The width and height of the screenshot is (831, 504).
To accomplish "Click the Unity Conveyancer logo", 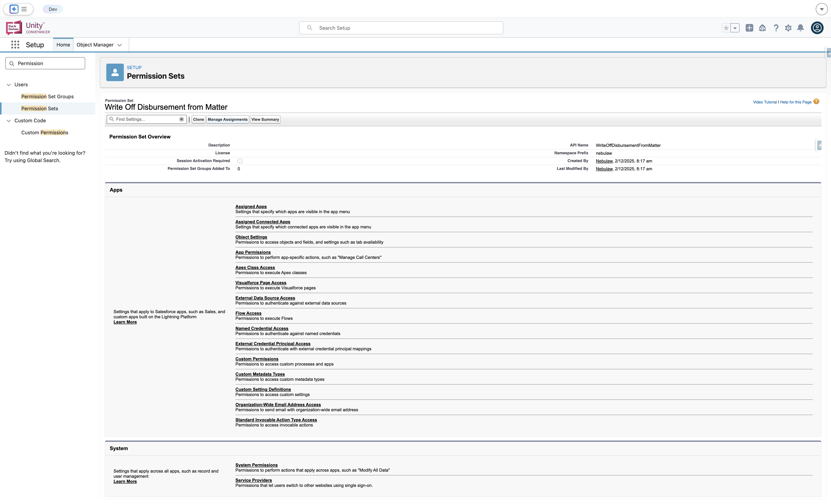I will pos(28,28).
